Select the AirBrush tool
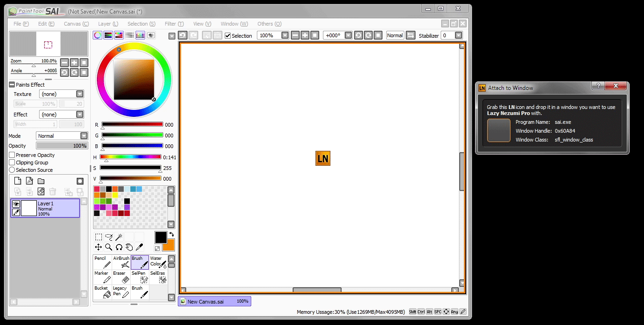644x325 pixels. pyautogui.click(x=121, y=262)
